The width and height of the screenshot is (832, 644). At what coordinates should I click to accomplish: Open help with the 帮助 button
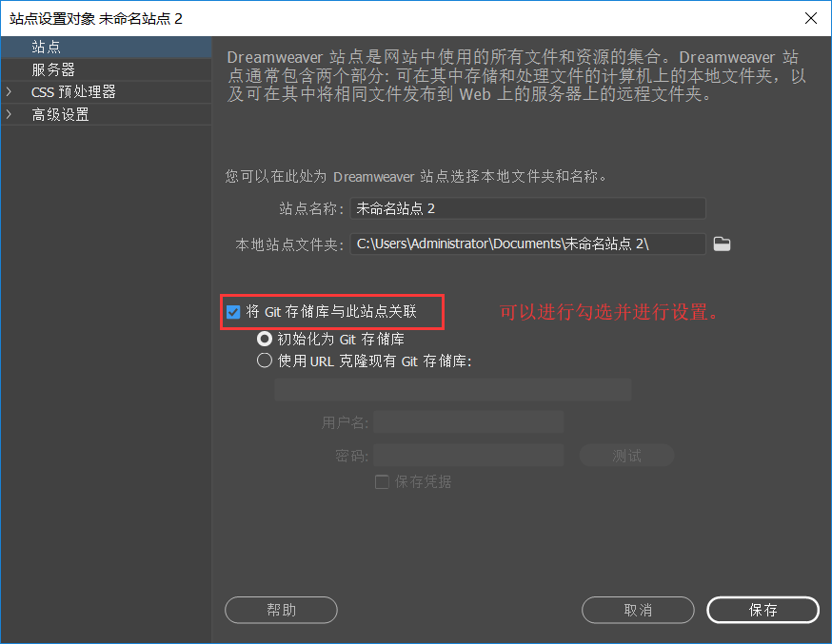pos(281,610)
